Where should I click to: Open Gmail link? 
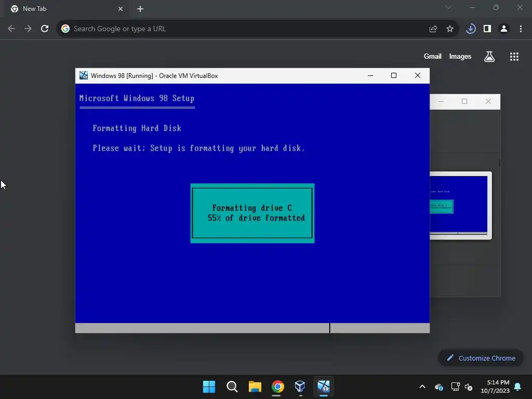(x=433, y=56)
